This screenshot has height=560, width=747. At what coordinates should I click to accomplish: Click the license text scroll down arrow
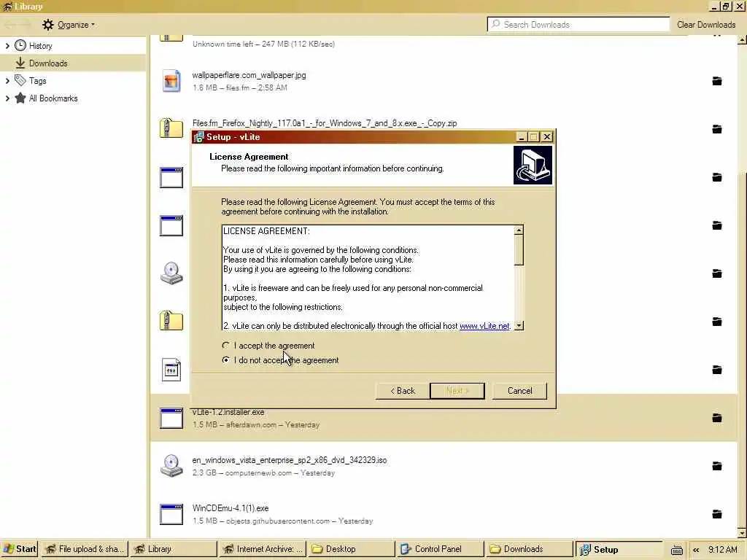coord(519,325)
